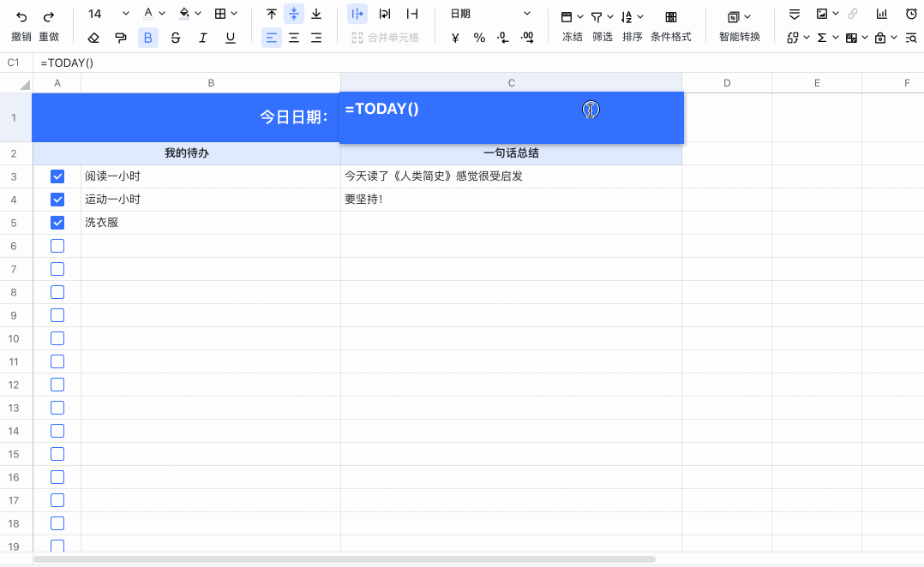Select the clip text icon
The height and width of the screenshot is (567, 924).
tap(412, 14)
